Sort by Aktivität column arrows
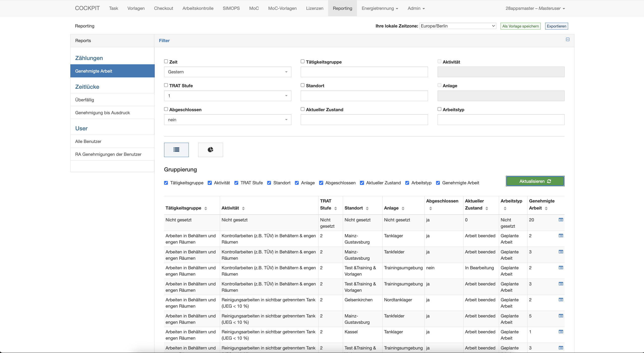 click(243, 208)
